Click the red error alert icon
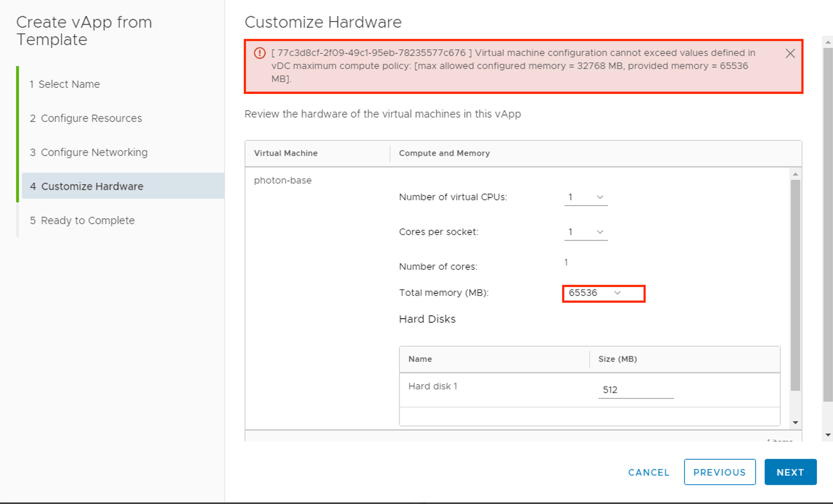The image size is (833, 504). pyautogui.click(x=259, y=53)
